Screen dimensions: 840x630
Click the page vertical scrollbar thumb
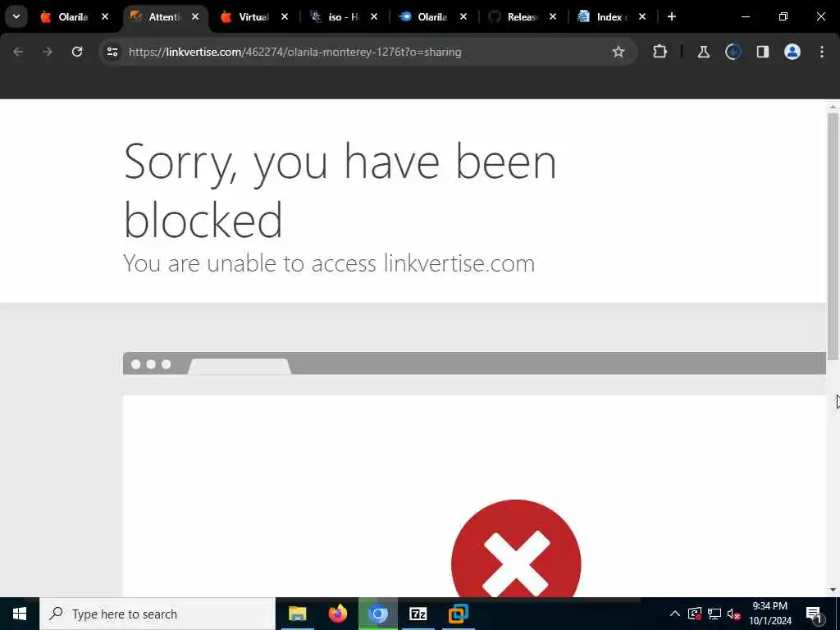point(833,235)
